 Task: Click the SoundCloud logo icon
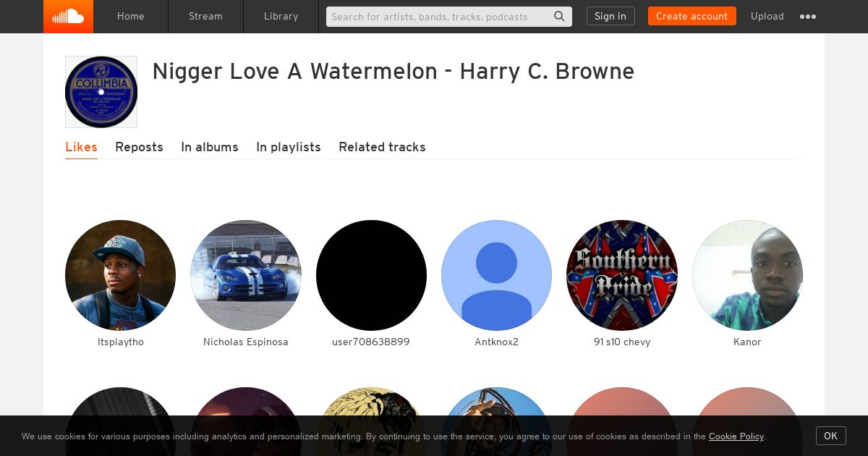(68, 16)
